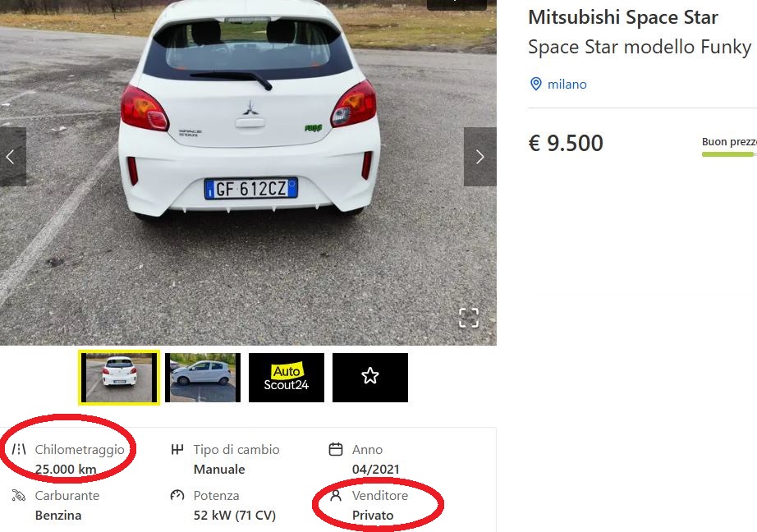Select the side-view car thumbnail
The width and height of the screenshot is (757, 532).
(x=203, y=378)
